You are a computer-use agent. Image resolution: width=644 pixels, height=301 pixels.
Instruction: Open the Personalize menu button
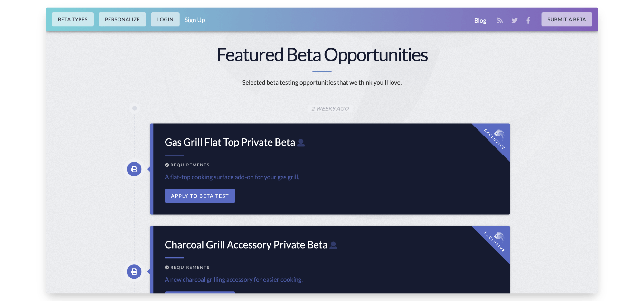pyautogui.click(x=122, y=19)
